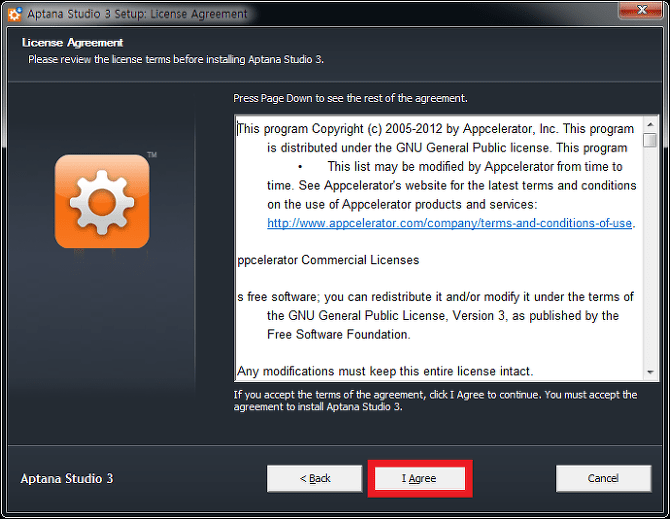Click the 'Press Page Down' instruction text

pyautogui.click(x=350, y=98)
